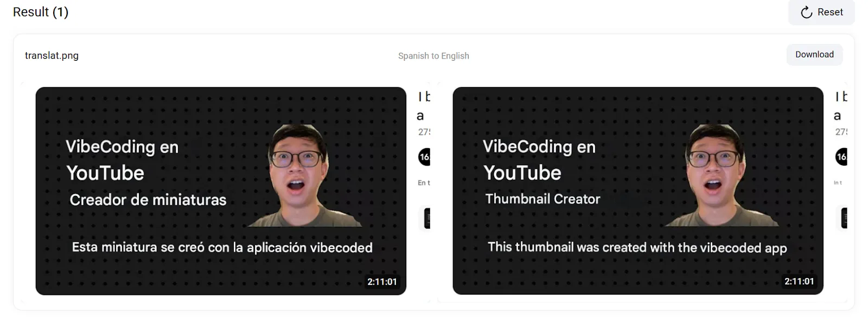Select the translat.png file name
Screen dimensions: 868x335
[x=52, y=55]
